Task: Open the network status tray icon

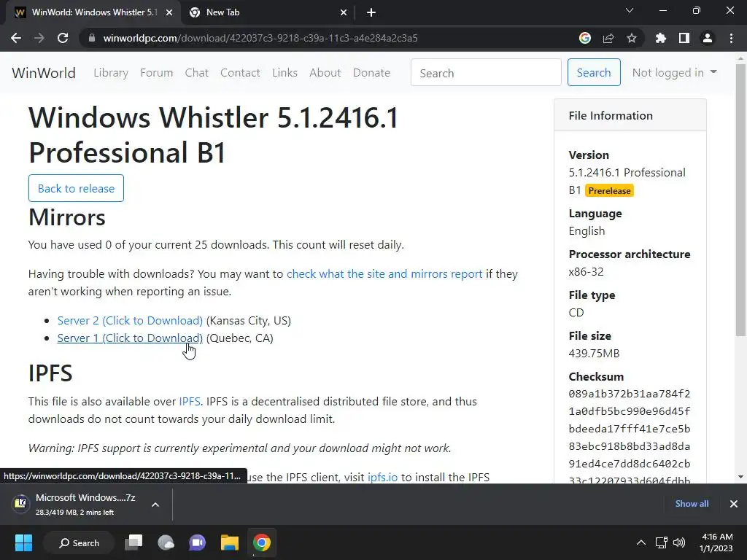Action: pyautogui.click(x=661, y=542)
